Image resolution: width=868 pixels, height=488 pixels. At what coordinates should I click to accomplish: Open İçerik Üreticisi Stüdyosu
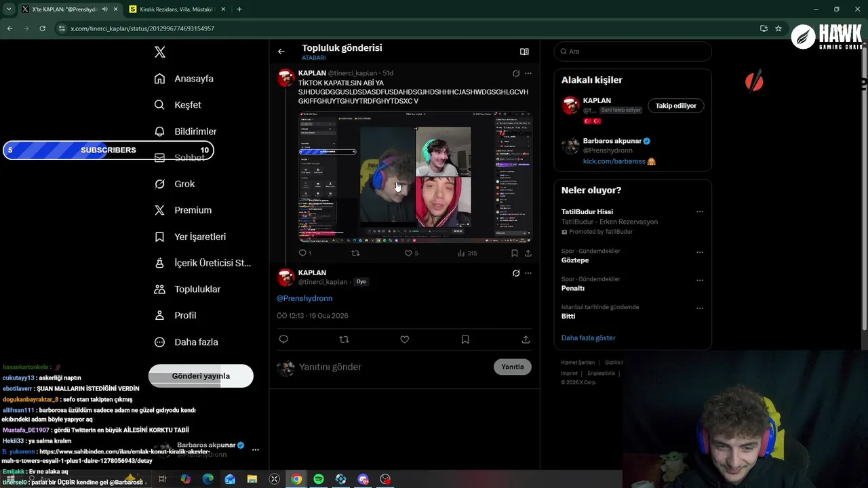pos(202,263)
